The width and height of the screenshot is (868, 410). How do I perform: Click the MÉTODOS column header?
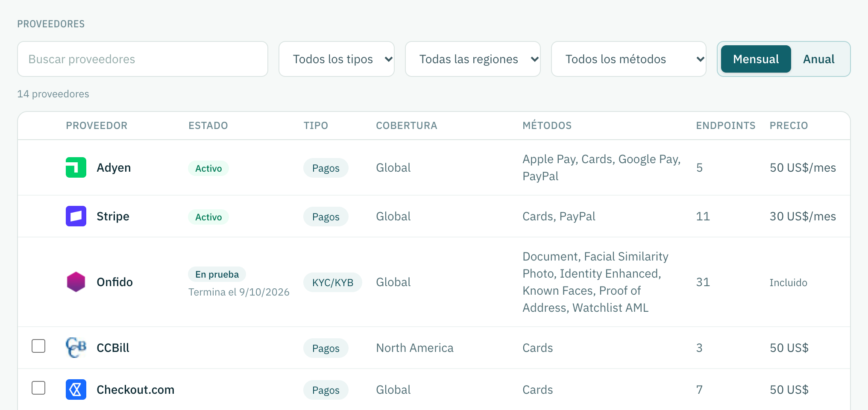pyautogui.click(x=547, y=126)
